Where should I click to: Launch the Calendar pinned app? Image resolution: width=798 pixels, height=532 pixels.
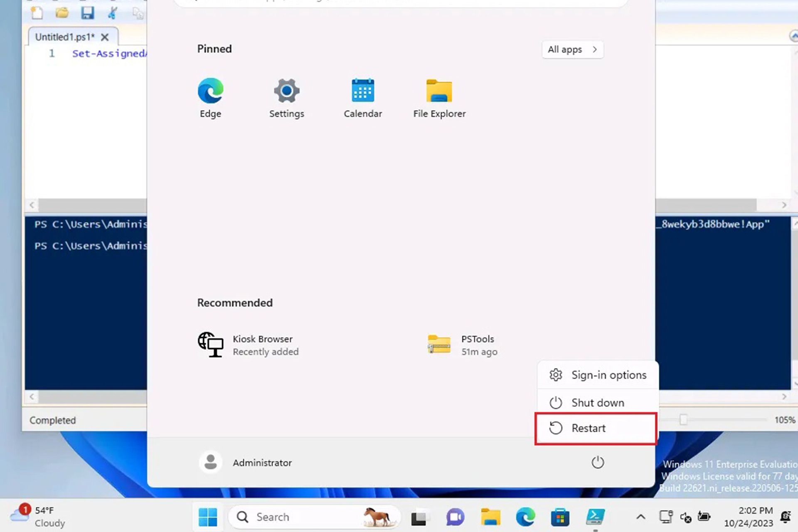click(363, 99)
